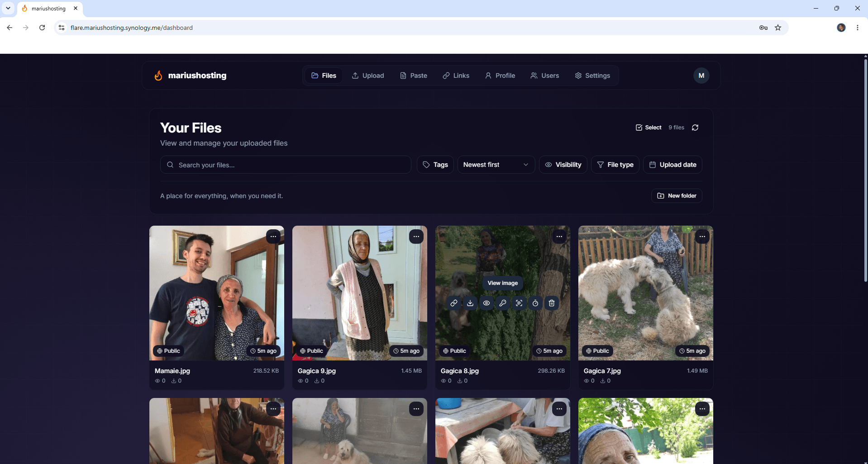Go to the Profile page
This screenshot has height=464, width=868.
pyautogui.click(x=500, y=76)
